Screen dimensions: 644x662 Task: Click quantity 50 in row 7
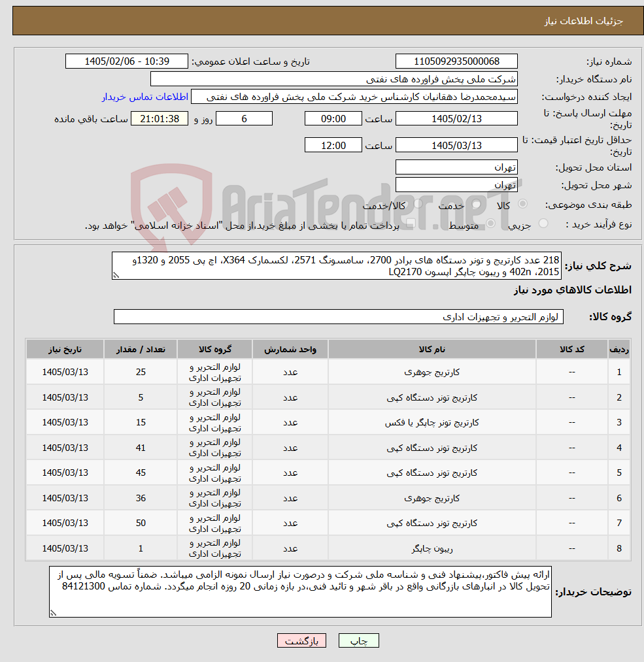click(x=141, y=523)
